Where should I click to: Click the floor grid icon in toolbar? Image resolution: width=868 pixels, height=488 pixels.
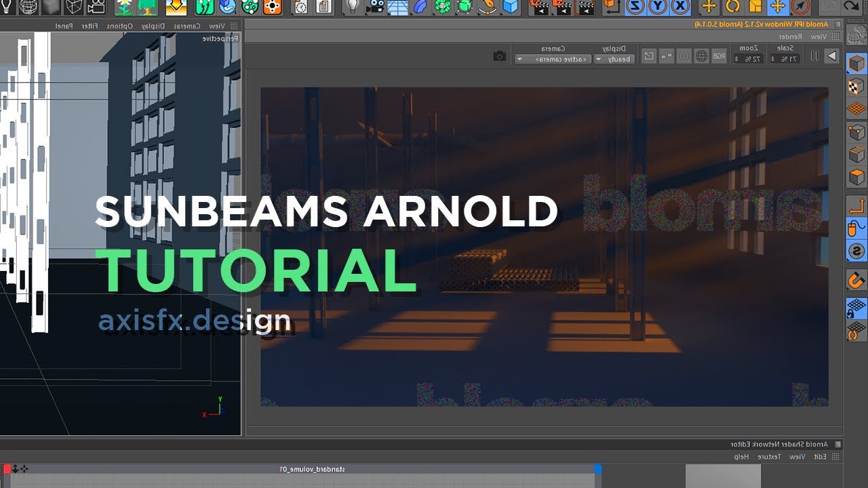[x=398, y=7]
